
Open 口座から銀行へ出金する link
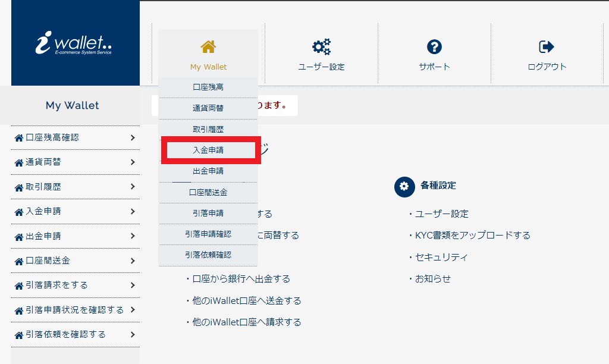241,279
